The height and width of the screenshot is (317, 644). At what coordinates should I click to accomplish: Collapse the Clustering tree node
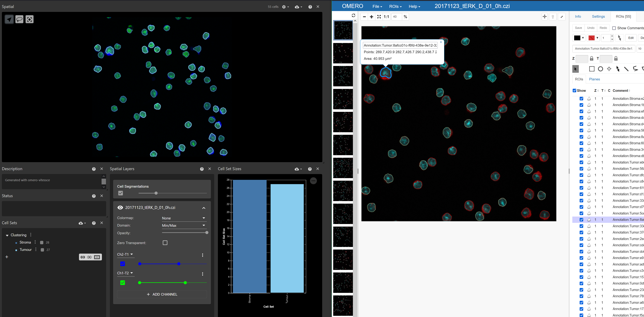click(7, 235)
